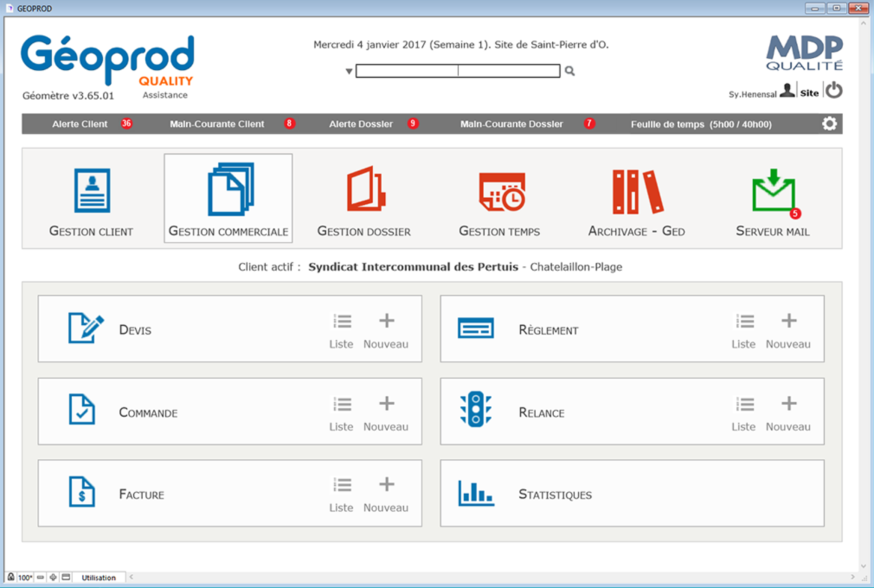This screenshot has width=874, height=588.
Task: Open the Gestion Client module icon
Action: [91, 191]
